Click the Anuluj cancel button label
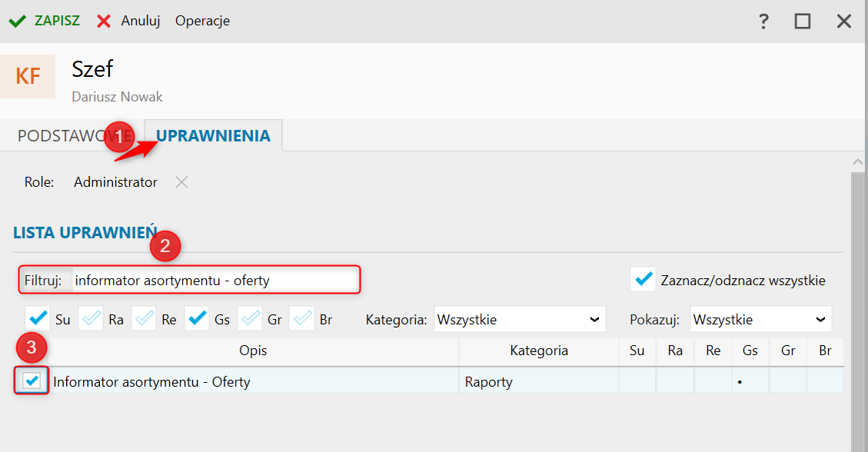The image size is (868, 452). point(140,21)
